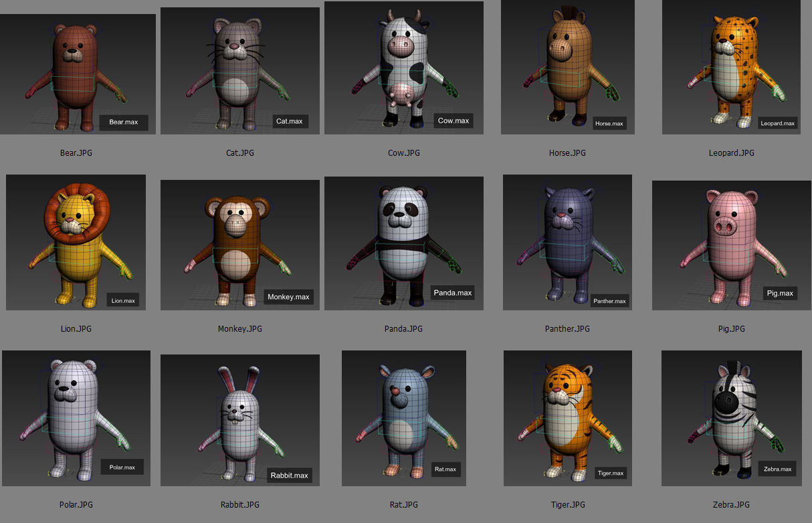Click the Panther.max label overlay
This screenshot has height=523, width=812.
[610, 301]
